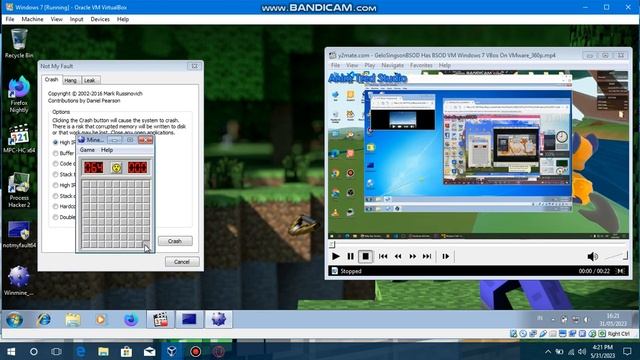Screen dimensions: 640x360
Task: Open VirtualBox Machine menu
Action: (x=32, y=19)
